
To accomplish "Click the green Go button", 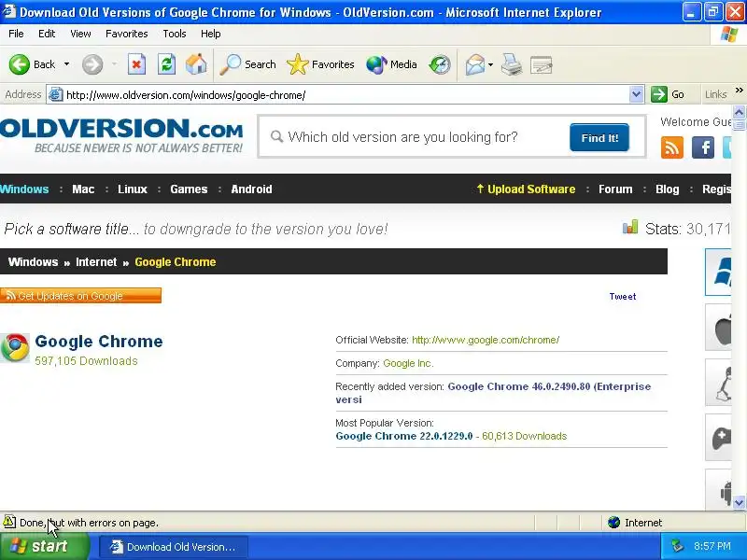I will (668, 94).
